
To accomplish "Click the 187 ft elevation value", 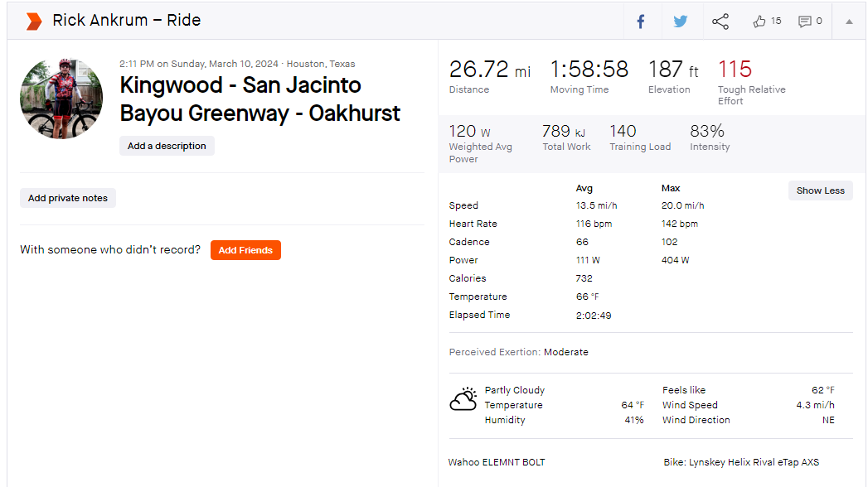I will [x=673, y=70].
